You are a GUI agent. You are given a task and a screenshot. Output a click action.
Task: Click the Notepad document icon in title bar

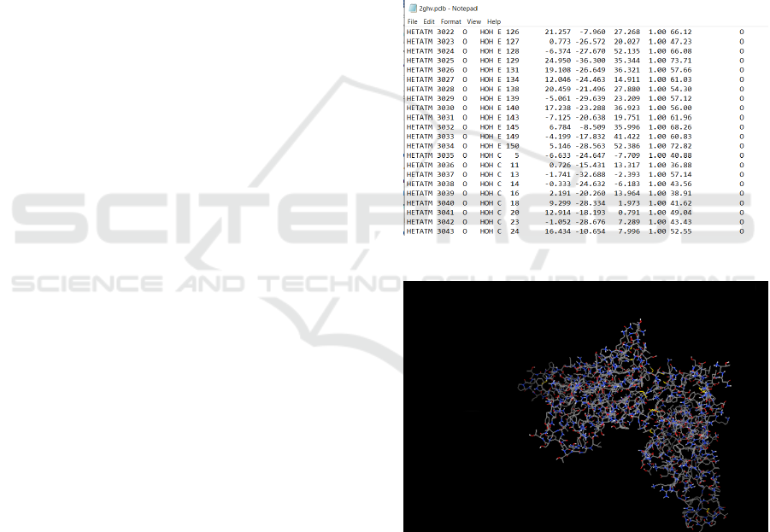[x=412, y=9]
